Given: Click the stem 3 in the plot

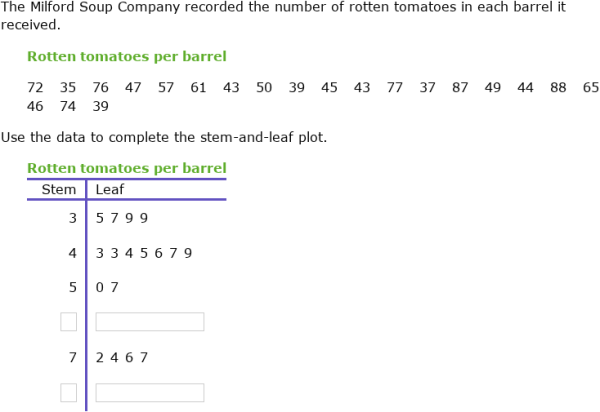Looking at the screenshot, I should coord(73,218).
